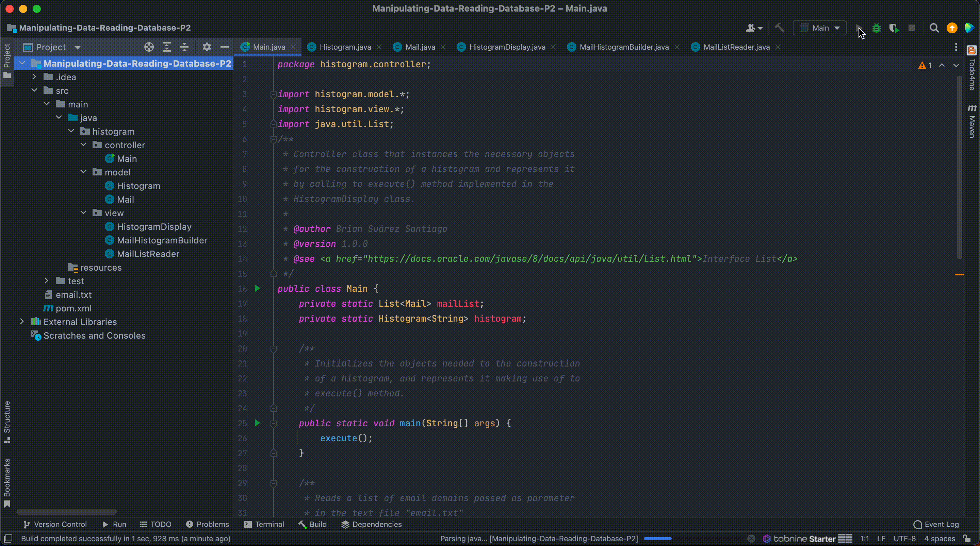This screenshot has width=980, height=546.
Task: Open Terminal panel at bottom
Action: 269,525
